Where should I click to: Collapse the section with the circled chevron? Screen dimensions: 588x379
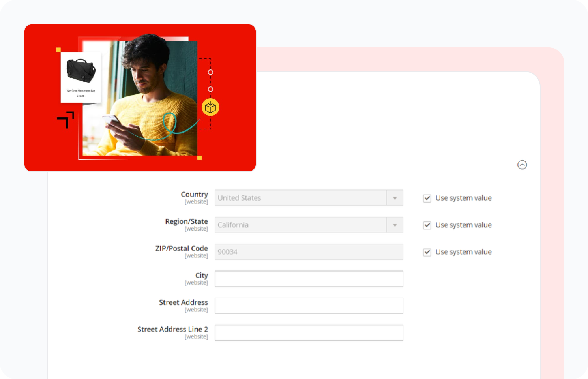(522, 165)
